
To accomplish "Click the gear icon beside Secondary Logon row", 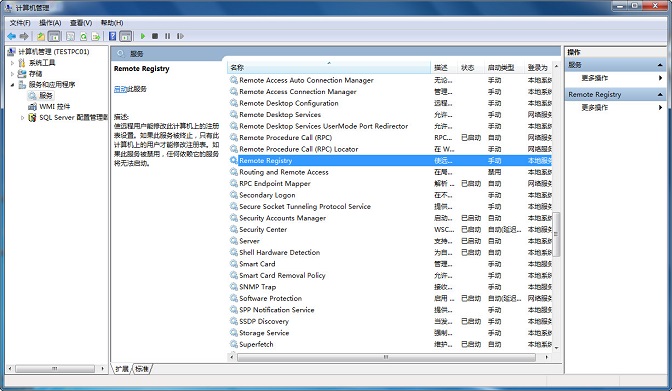I will coord(234,195).
